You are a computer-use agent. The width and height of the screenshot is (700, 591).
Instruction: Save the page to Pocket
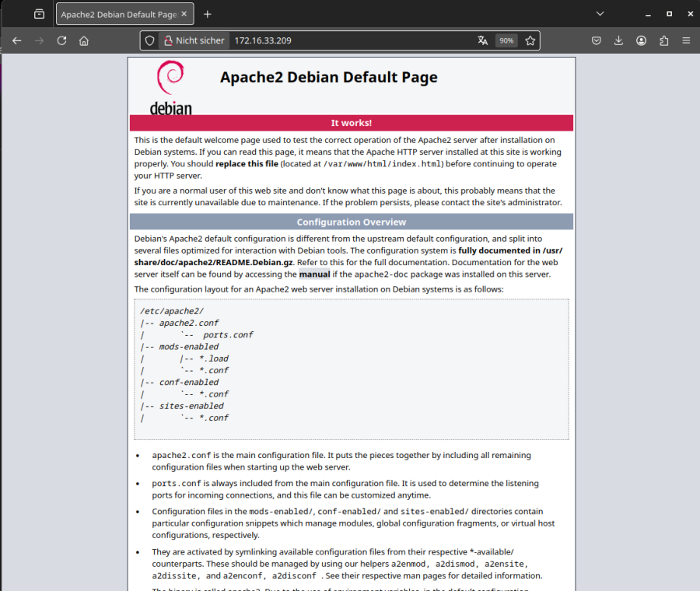point(596,40)
